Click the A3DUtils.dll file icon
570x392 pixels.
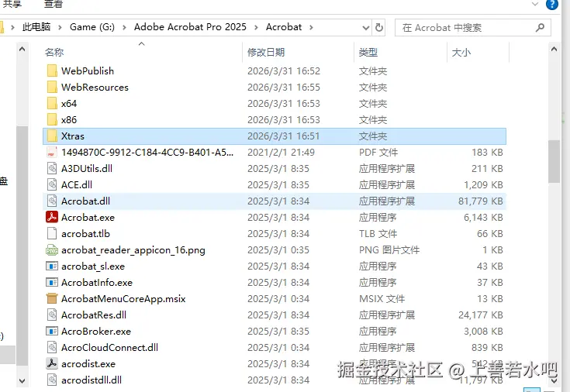click(x=52, y=169)
